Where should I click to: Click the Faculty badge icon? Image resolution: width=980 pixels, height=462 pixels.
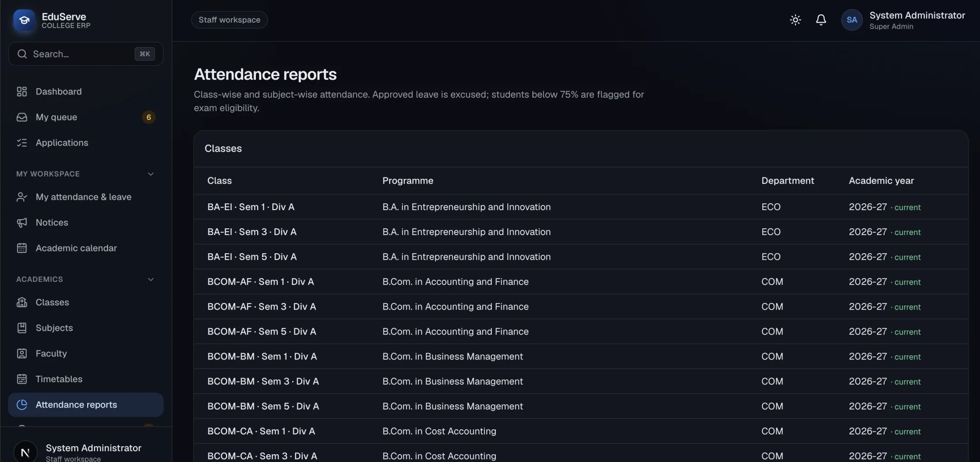point(22,354)
